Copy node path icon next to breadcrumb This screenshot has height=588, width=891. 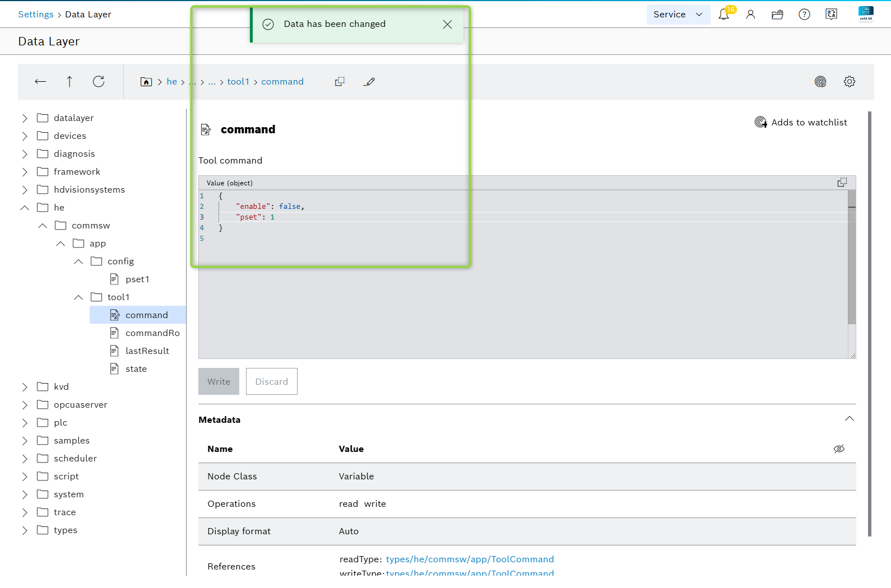340,82
